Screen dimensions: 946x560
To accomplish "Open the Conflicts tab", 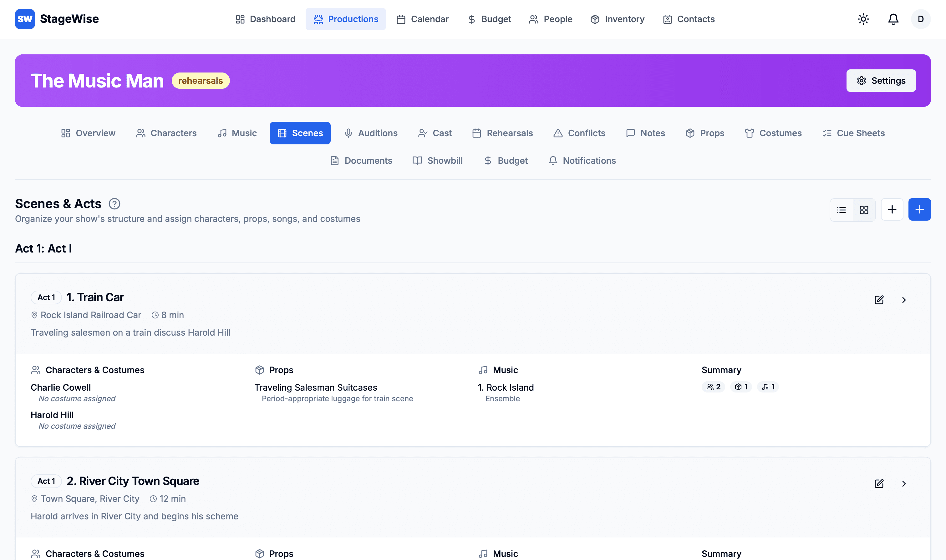I will coord(579,133).
